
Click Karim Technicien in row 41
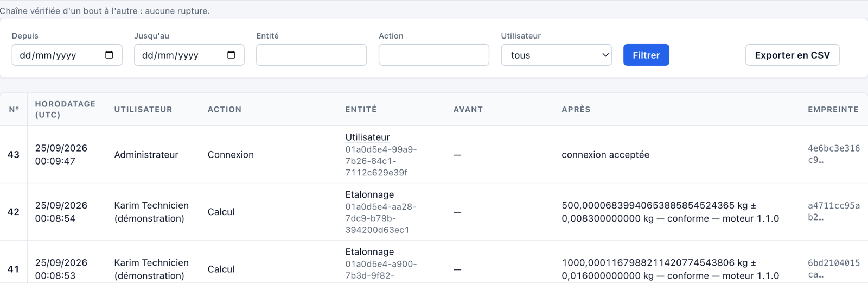click(151, 269)
